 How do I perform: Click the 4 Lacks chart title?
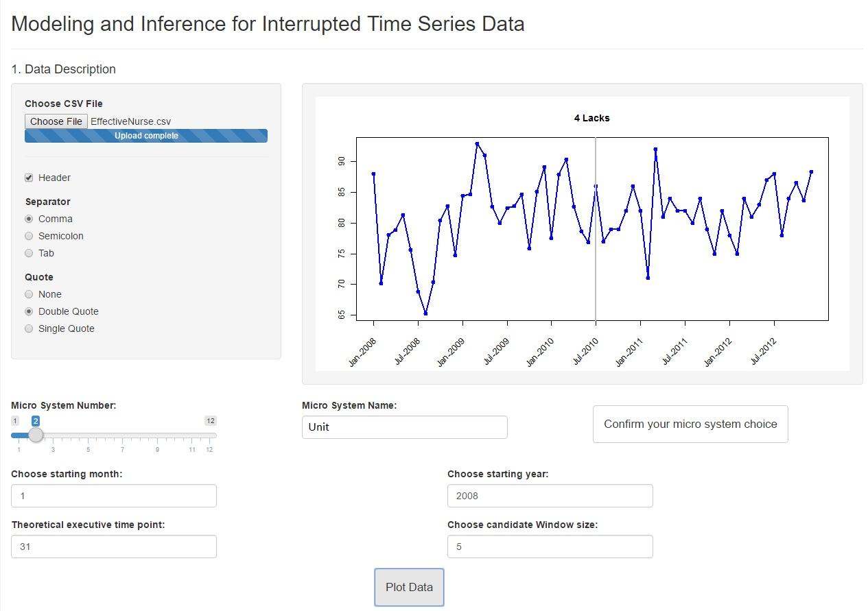591,118
